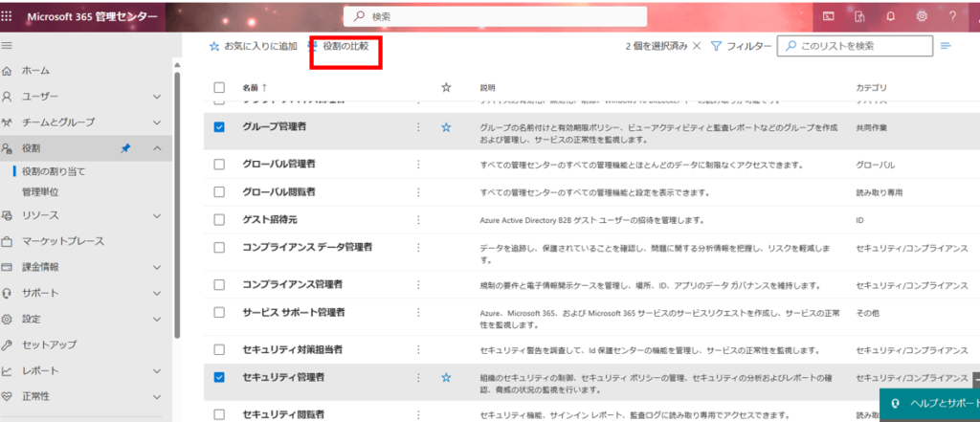Uncheck the グループ管理者 checkbox

point(219,127)
